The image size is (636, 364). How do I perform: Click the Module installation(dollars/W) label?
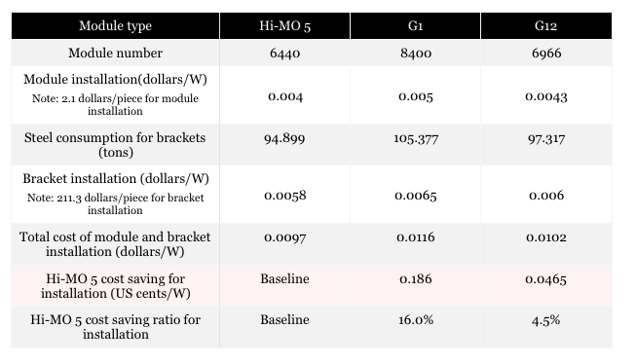[x=116, y=80]
